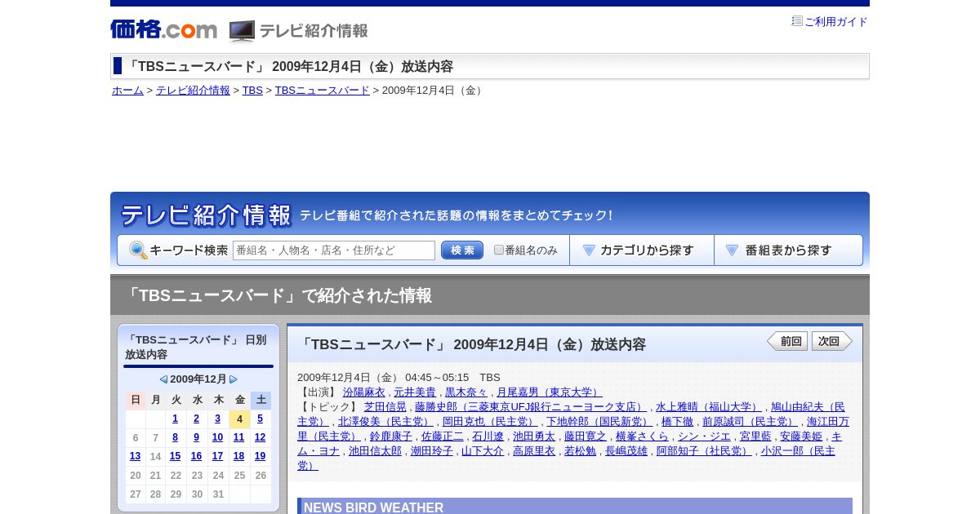Go to ホーム breadcrumb link
Viewport: 980px width, 514px height.
127,91
